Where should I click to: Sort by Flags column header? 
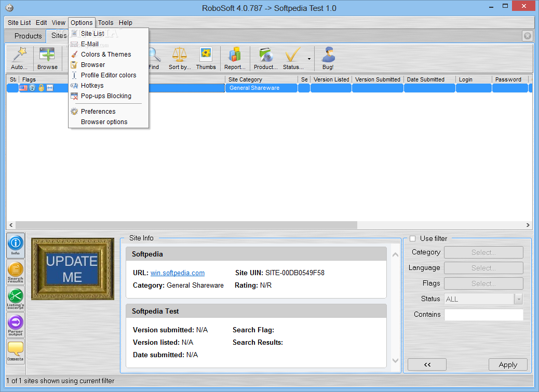pyautogui.click(x=44, y=79)
